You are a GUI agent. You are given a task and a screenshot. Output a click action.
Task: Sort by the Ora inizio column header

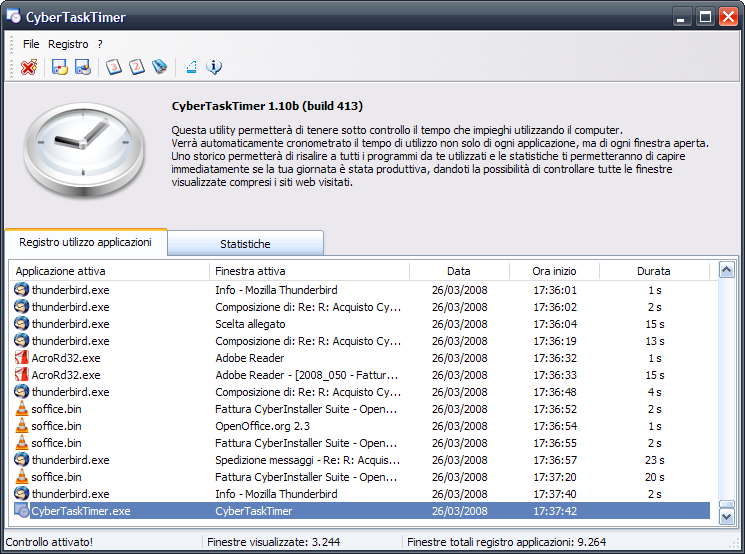pos(554,271)
